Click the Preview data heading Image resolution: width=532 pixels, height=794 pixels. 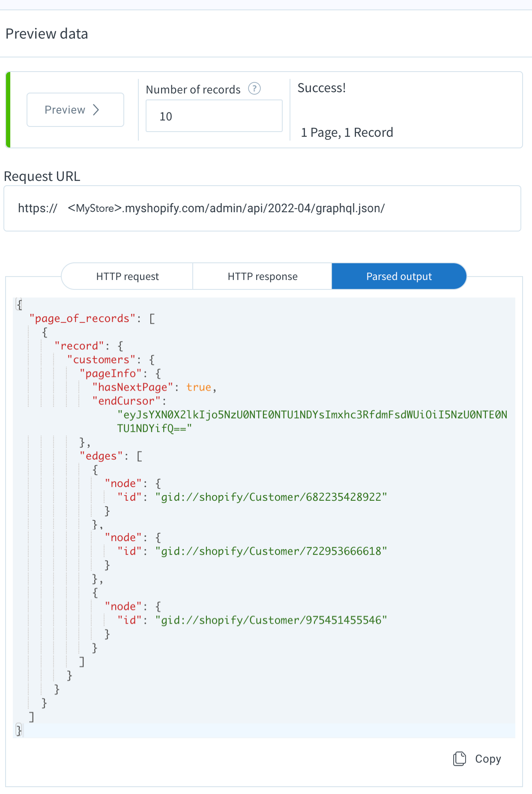pyautogui.click(x=47, y=33)
